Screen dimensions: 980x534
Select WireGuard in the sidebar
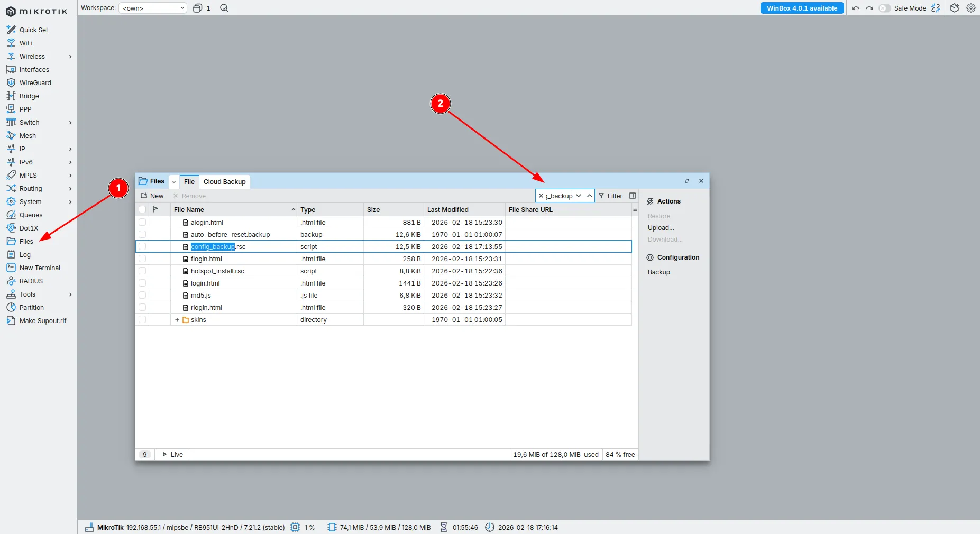click(x=35, y=82)
